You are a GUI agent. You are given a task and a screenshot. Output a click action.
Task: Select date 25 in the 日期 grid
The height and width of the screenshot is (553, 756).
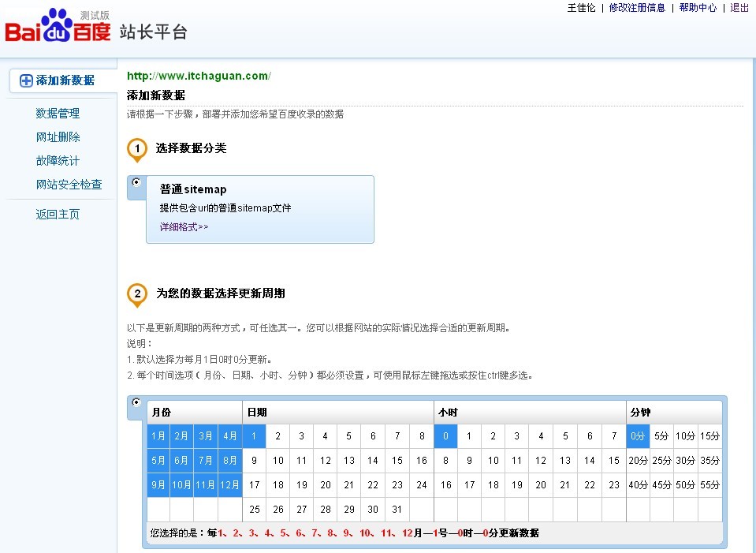click(254, 509)
